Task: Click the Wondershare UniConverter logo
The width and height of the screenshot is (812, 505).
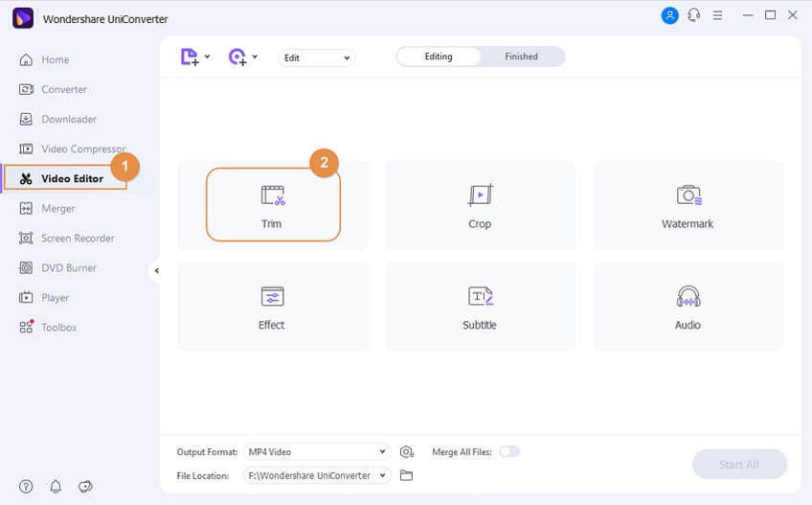Action: pyautogui.click(x=23, y=18)
